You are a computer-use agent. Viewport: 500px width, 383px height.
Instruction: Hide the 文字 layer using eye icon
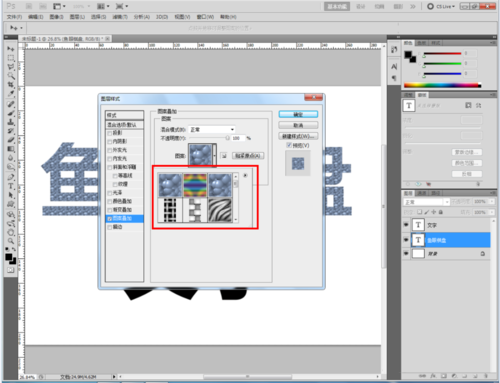406,225
